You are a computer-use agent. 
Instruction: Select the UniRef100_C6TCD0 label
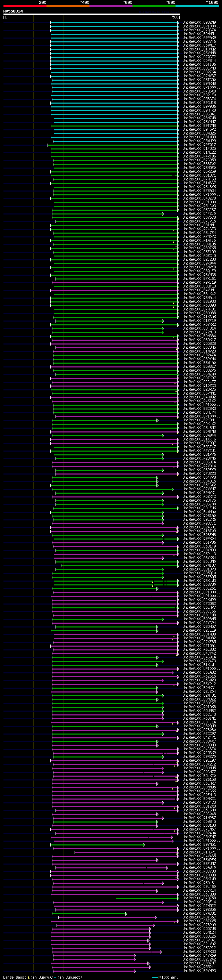coord(199,80)
